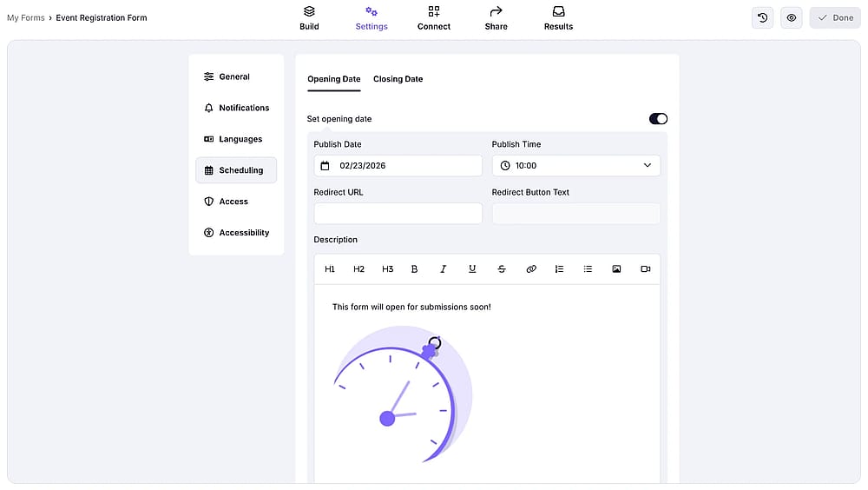This screenshot has width=868, height=490.
Task: Toggle strikethrough formatting
Action: (502, 268)
